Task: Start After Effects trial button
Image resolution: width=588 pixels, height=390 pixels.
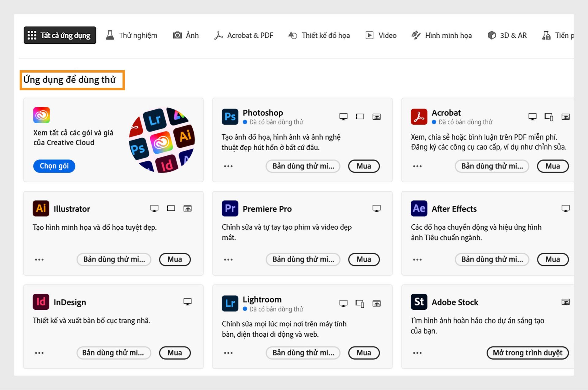Action: [x=492, y=259]
